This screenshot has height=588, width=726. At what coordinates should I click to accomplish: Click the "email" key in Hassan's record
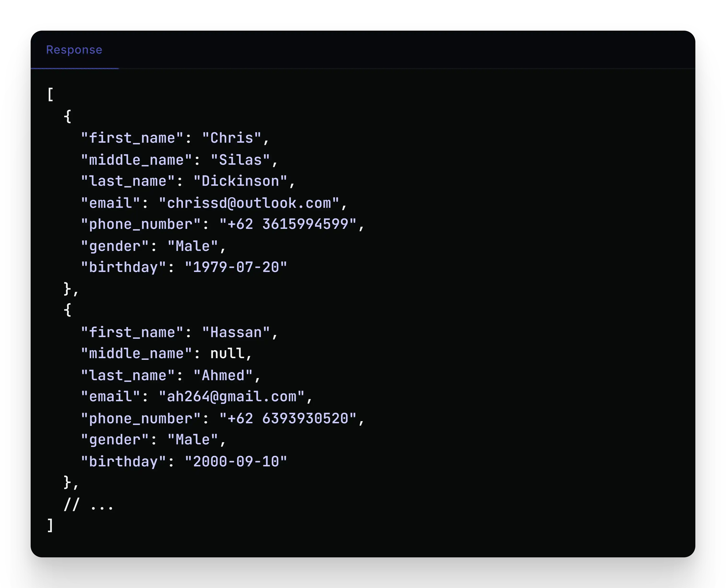110,397
